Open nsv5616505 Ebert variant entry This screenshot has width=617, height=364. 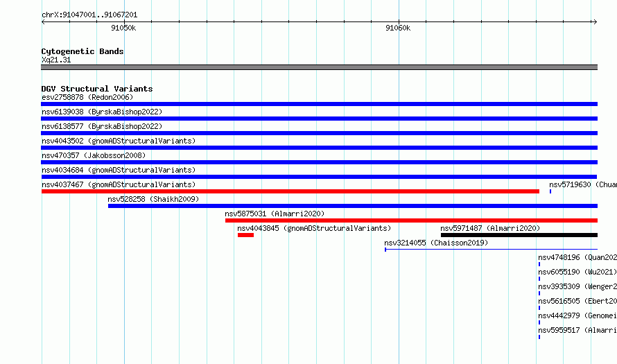577,301
